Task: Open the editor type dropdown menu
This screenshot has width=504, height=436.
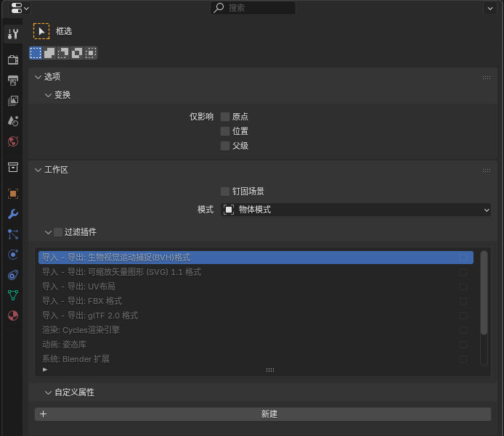Action: [x=20, y=8]
